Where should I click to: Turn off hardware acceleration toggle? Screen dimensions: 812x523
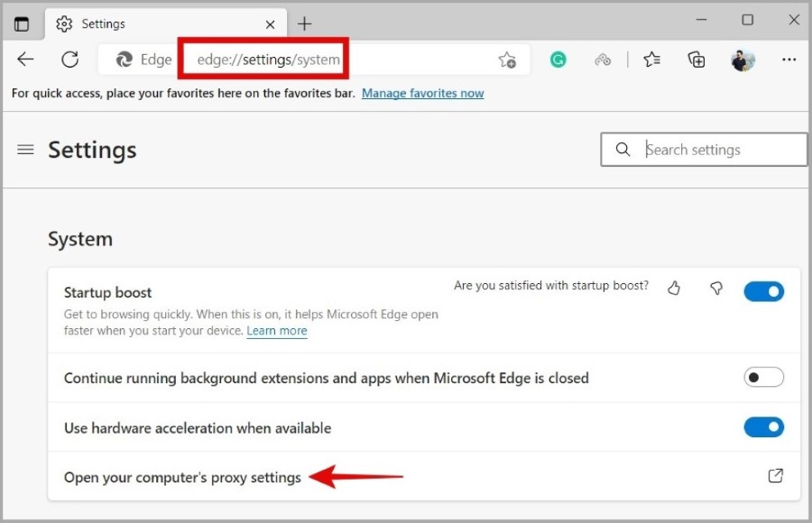(x=764, y=427)
